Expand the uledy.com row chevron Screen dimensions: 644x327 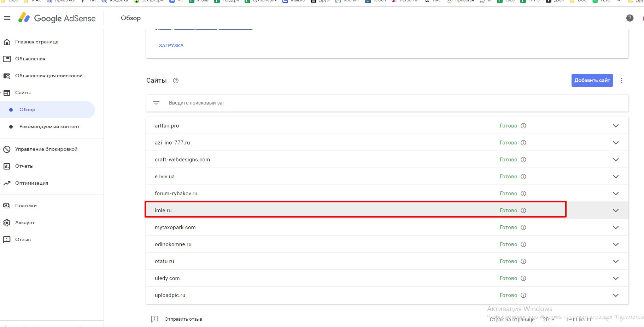[616, 278]
